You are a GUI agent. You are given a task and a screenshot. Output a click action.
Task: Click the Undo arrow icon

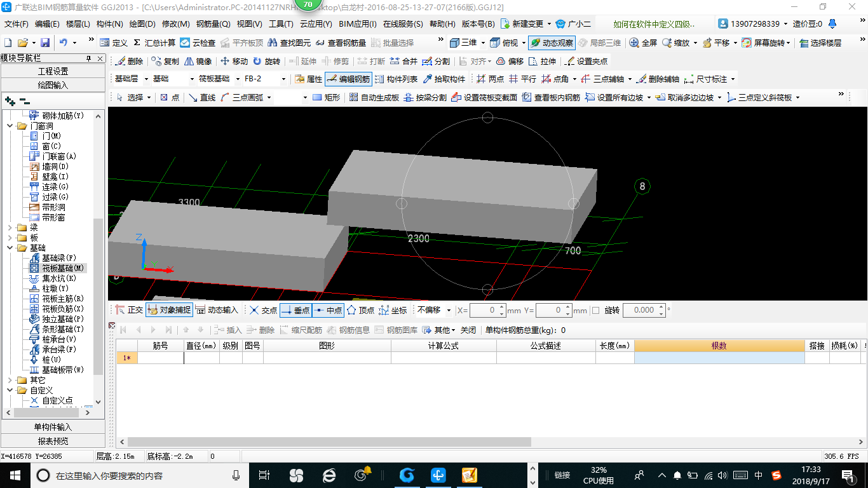[x=64, y=43]
